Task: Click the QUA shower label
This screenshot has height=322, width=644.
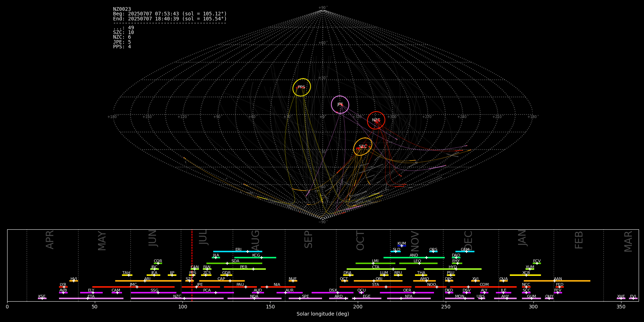Action: point(503,279)
